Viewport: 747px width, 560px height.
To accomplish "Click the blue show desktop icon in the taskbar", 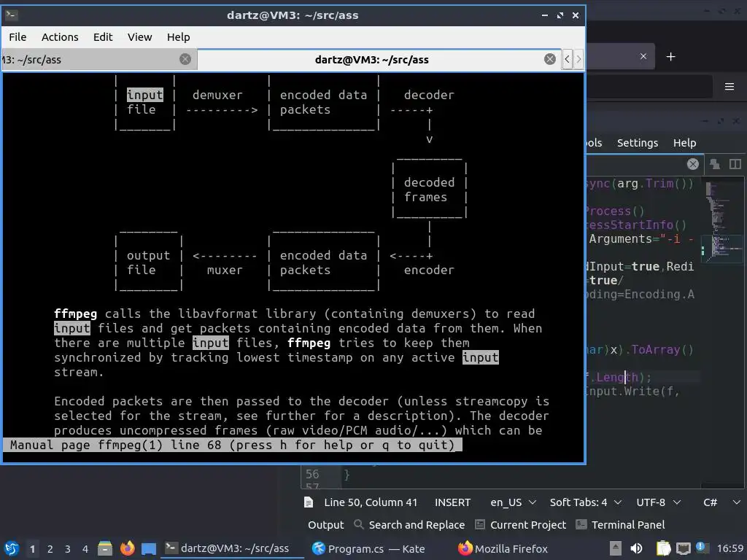I will (149, 549).
